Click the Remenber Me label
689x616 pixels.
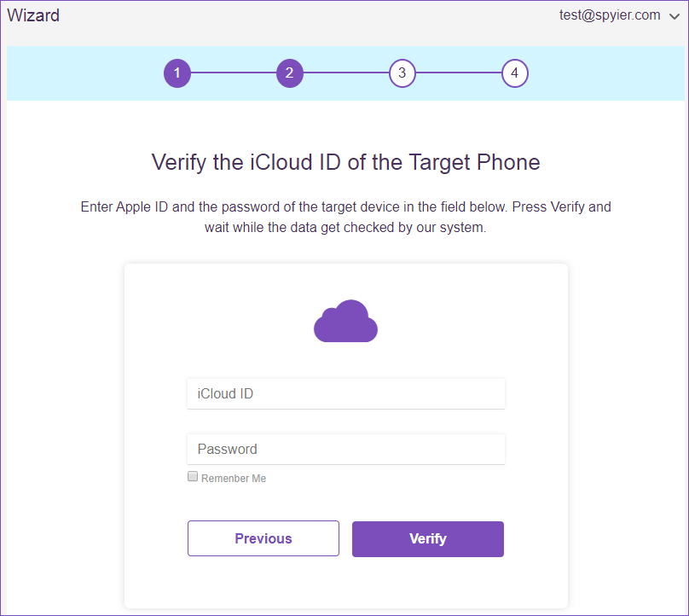click(232, 478)
